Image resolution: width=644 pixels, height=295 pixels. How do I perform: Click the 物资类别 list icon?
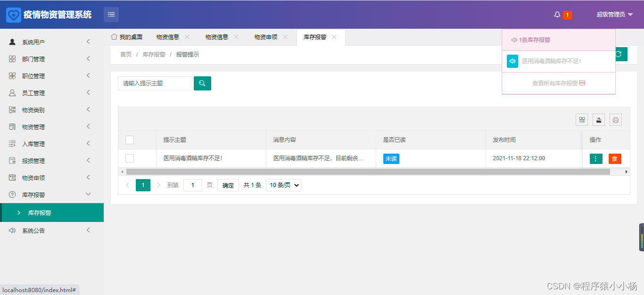pyautogui.click(x=12, y=110)
